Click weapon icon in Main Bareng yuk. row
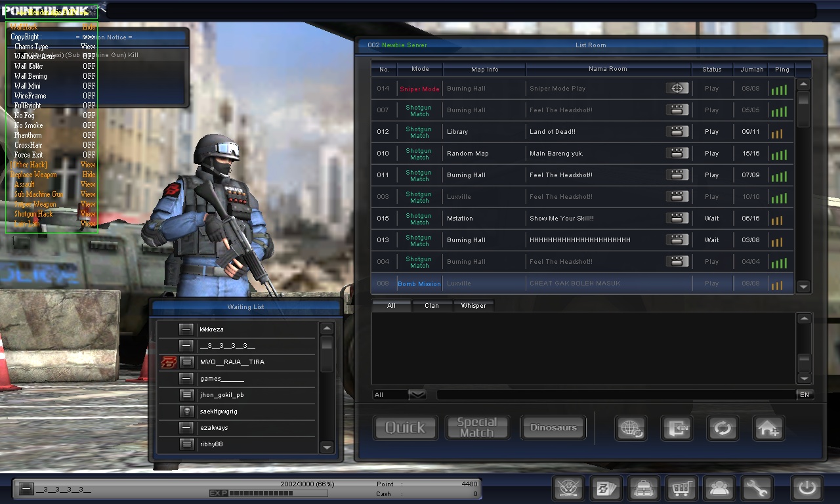 (678, 153)
